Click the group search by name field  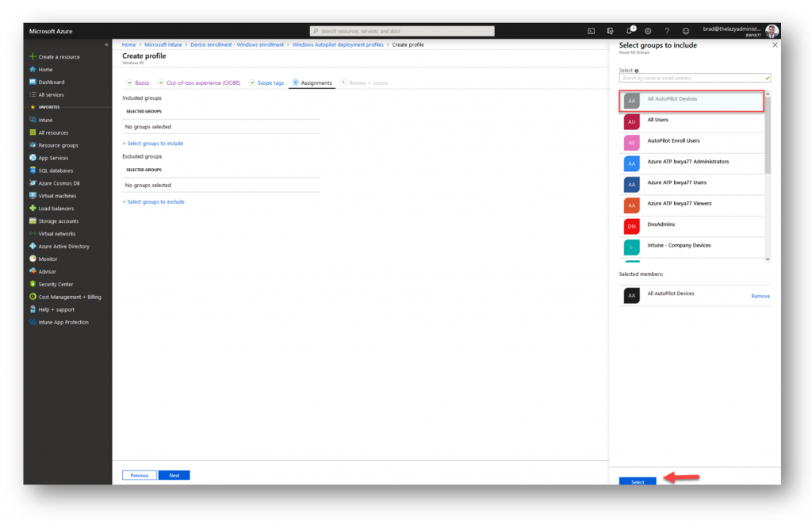click(695, 79)
